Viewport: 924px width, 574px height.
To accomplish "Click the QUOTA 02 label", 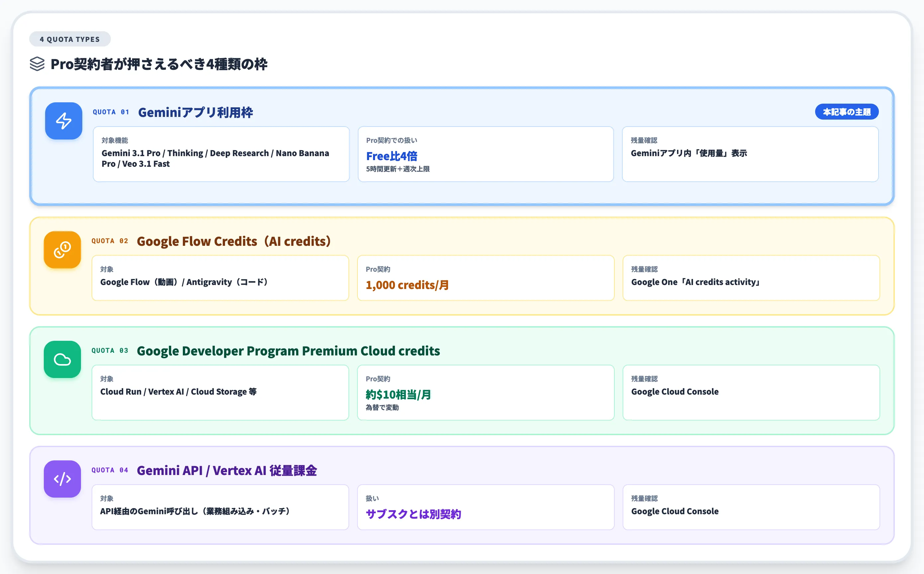I will [110, 241].
